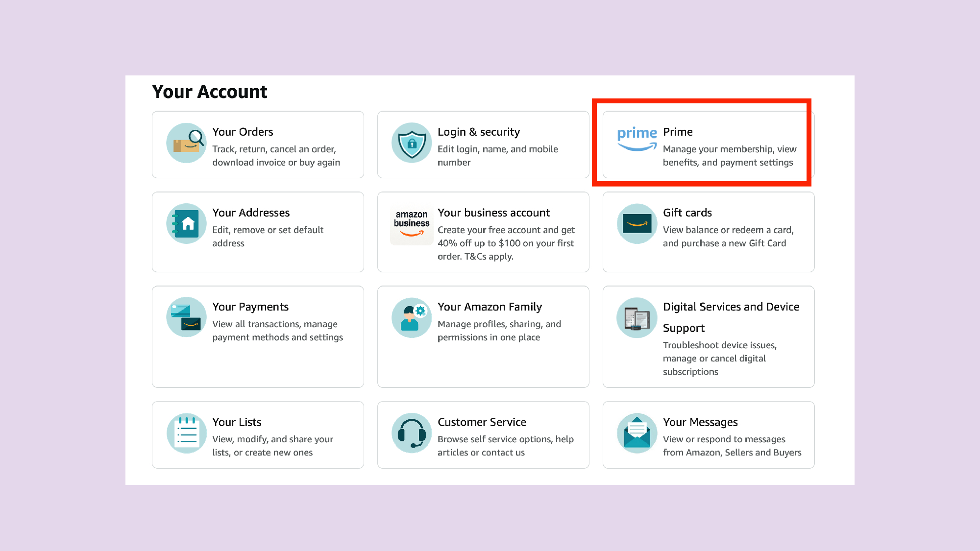The width and height of the screenshot is (980, 551).
Task: Click the Customer Service title
Action: 482,422
